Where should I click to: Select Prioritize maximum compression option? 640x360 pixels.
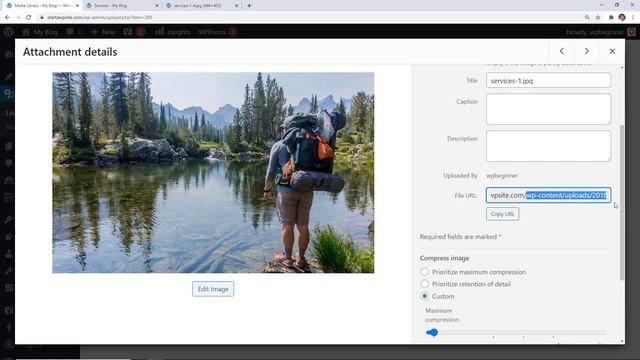point(424,272)
